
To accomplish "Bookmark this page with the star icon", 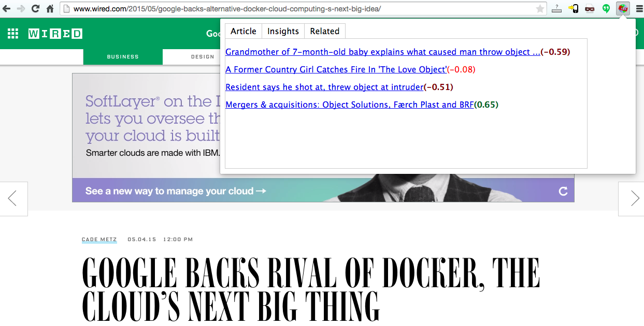I will (x=540, y=9).
